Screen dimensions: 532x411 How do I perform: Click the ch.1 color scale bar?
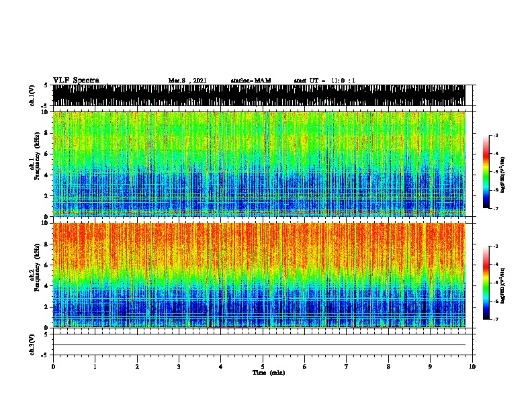486,172
